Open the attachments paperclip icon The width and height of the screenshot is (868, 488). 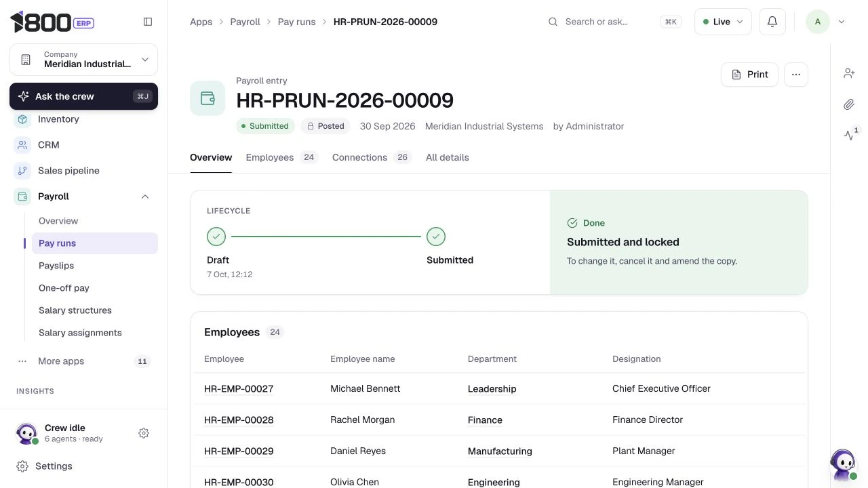(x=849, y=104)
